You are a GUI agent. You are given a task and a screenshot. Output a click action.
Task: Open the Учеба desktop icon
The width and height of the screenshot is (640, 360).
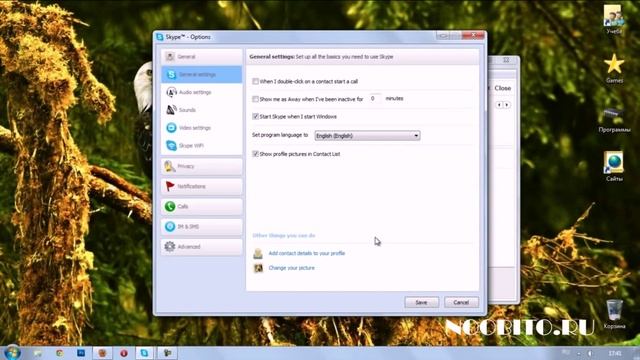click(613, 19)
